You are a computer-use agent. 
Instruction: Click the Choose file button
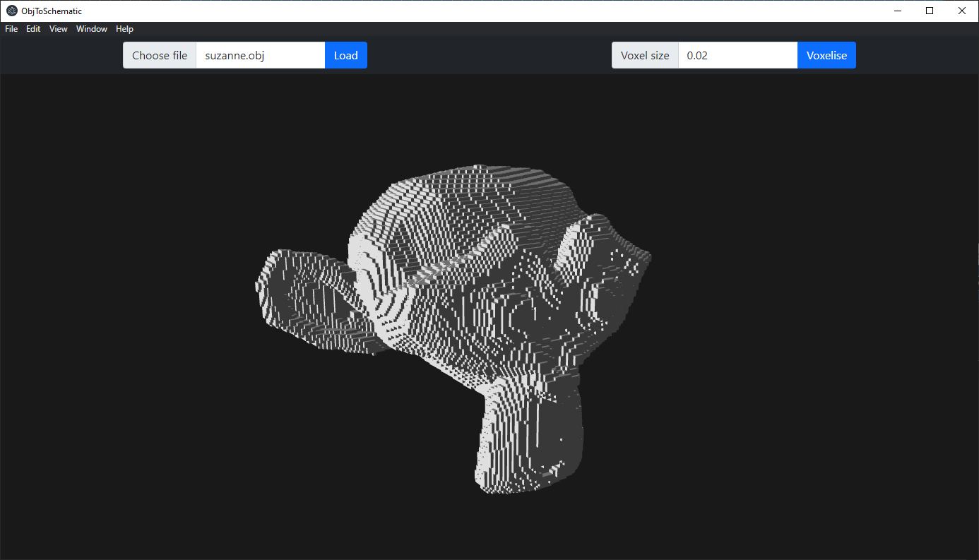(x=160, y=55)
